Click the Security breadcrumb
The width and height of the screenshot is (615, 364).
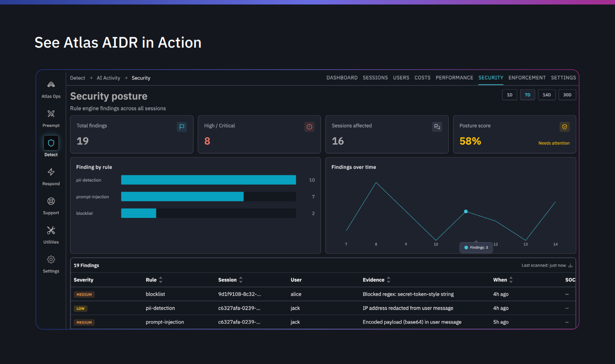[x=141, y=78]
